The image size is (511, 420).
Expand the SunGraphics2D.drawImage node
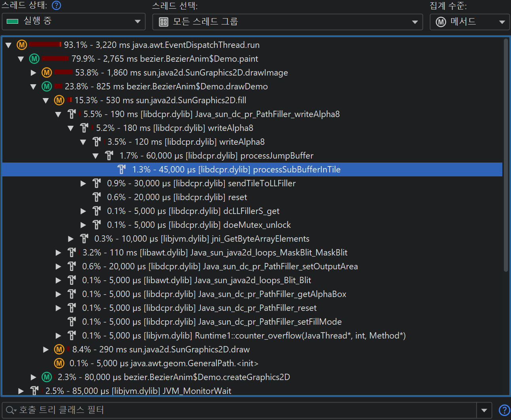[x=34, y=73]
